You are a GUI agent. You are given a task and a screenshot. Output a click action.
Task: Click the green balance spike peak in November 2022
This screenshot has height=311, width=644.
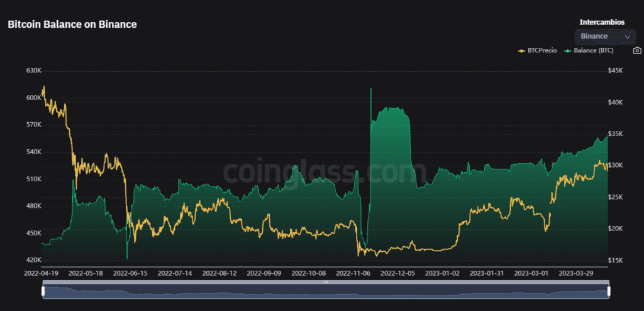(371, 89)
